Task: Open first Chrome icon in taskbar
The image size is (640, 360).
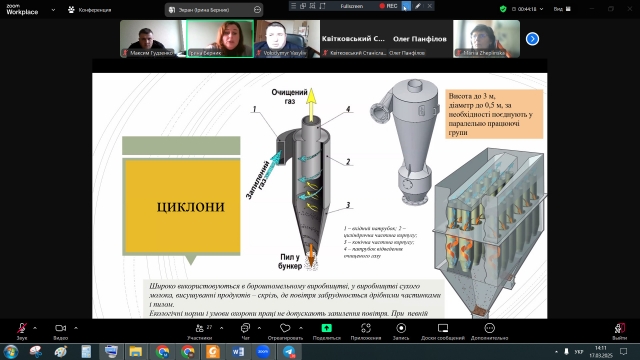Action: coord(162,352)
